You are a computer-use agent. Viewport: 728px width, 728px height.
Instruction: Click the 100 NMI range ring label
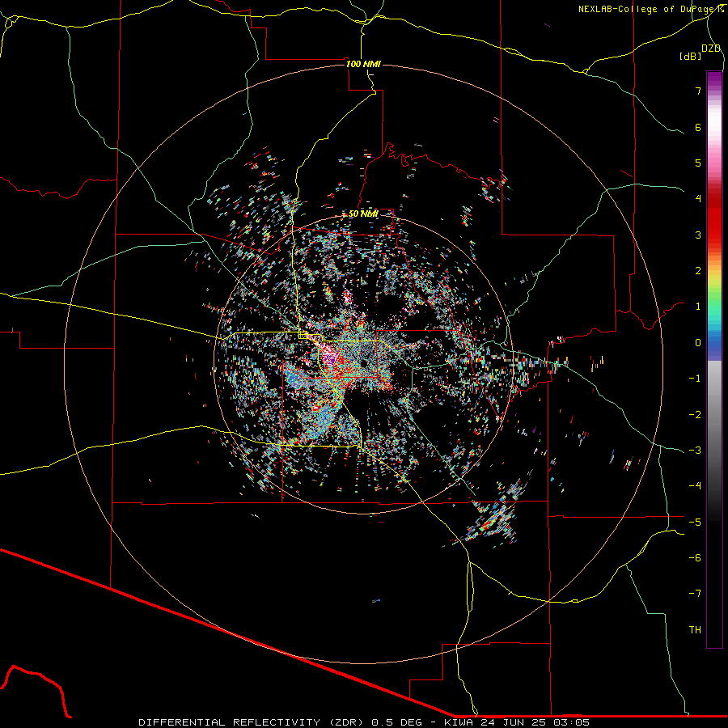point(363,64)
